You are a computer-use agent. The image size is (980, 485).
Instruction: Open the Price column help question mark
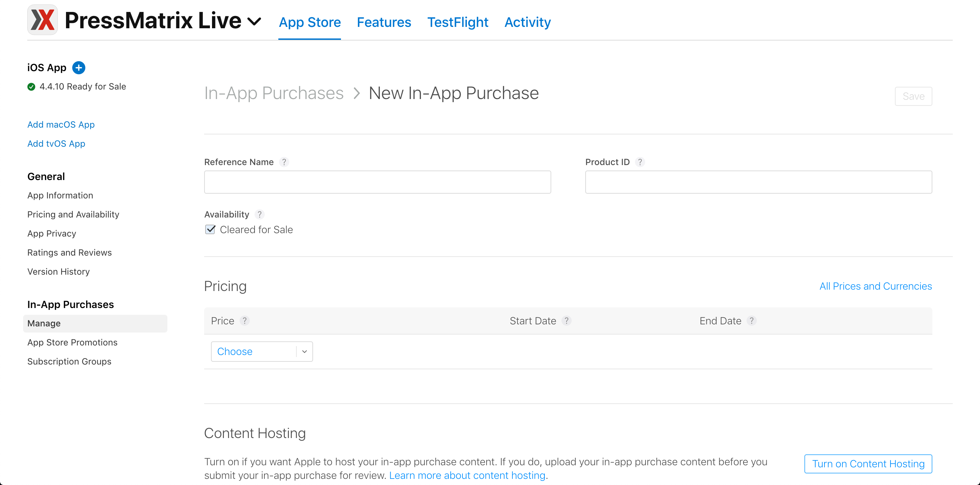(x=245, y=321)
